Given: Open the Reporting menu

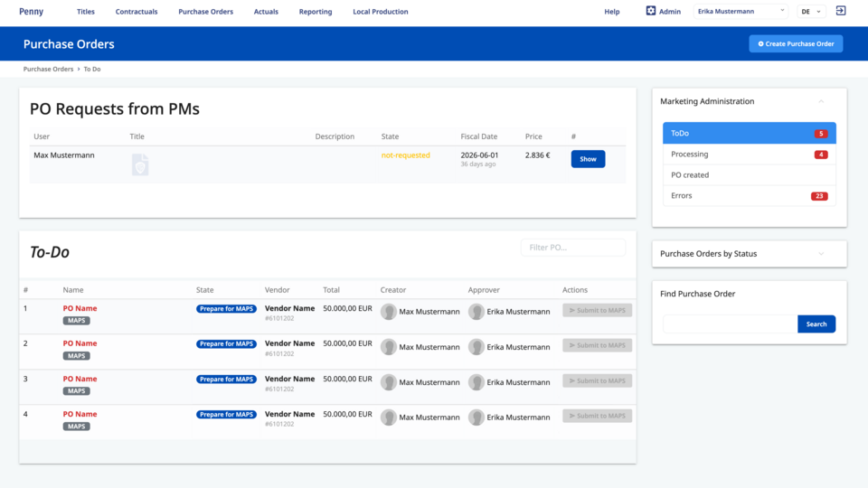Looking at the screenshot, I should click(x=316, y=12).
